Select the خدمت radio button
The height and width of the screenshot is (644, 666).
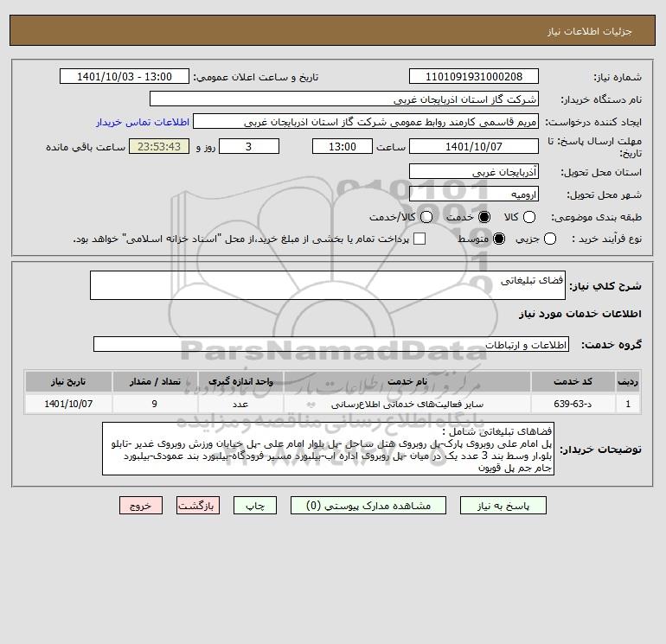(x=483, y=217)
